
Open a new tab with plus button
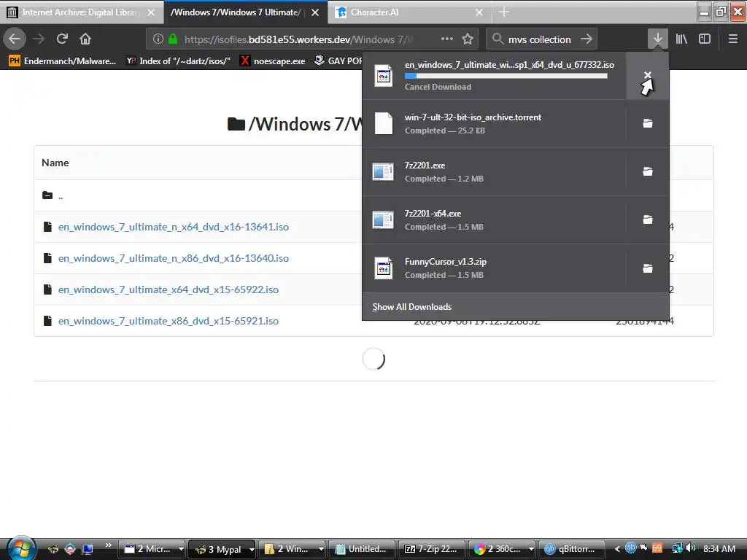(503, 12)
